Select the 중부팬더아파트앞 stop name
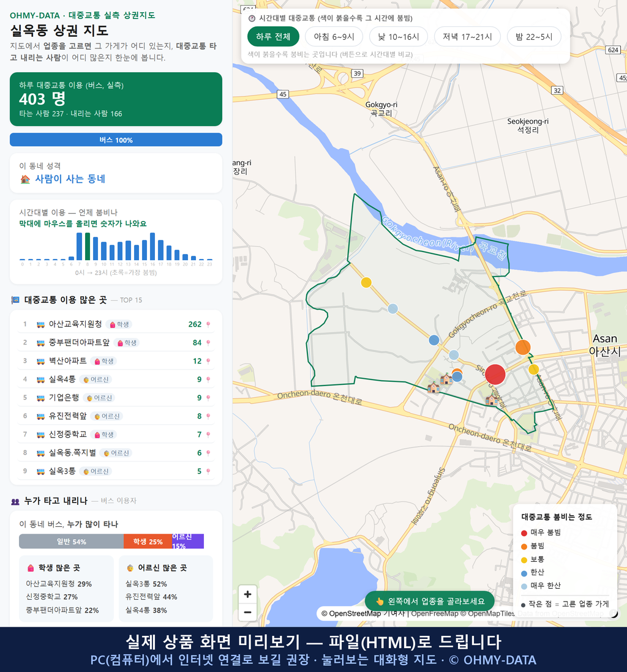 tap(80, 343)
